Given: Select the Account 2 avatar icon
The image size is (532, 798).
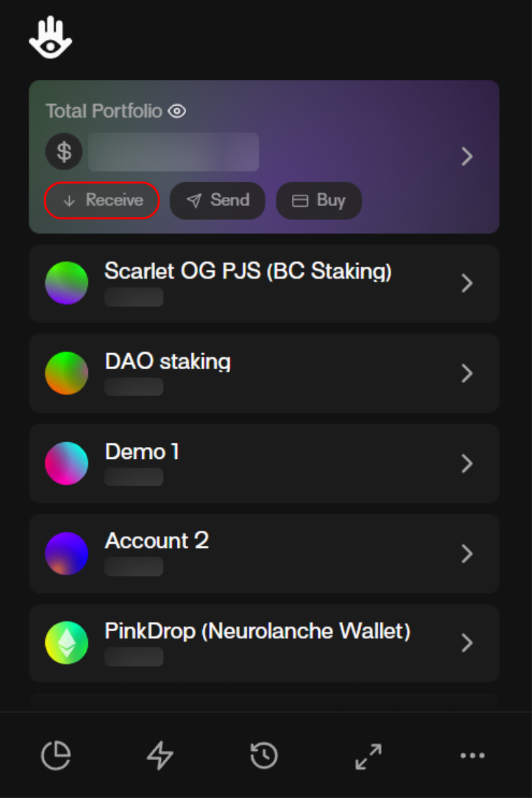Looking at the screenshot, I should tap(66, 553).
